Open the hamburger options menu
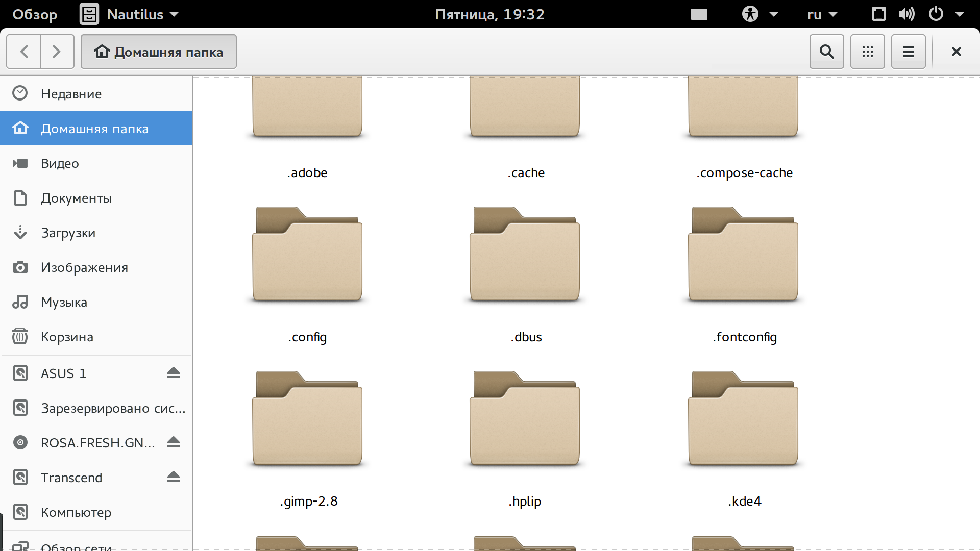This screenshot has width=980, height=551. pos(908,52)
